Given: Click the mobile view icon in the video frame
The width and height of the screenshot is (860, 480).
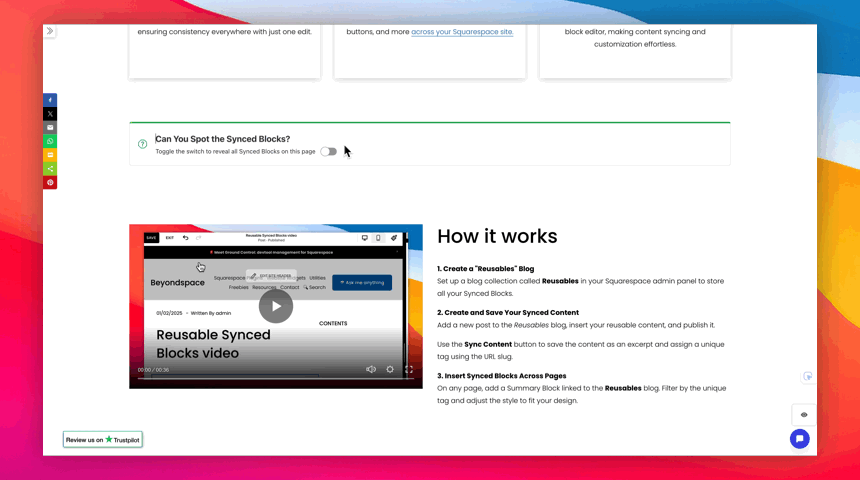Looking at the screenshot, I should pos(378,238).
